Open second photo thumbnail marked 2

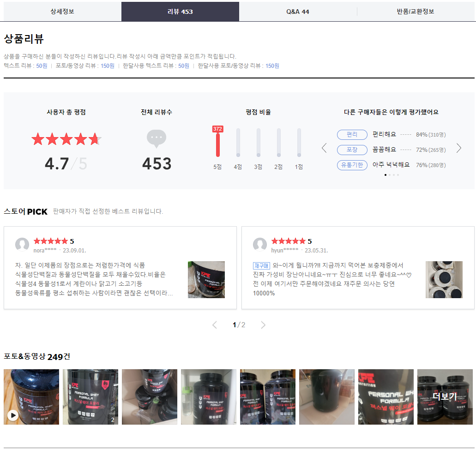pyautogui.click(x=90, y=397)
